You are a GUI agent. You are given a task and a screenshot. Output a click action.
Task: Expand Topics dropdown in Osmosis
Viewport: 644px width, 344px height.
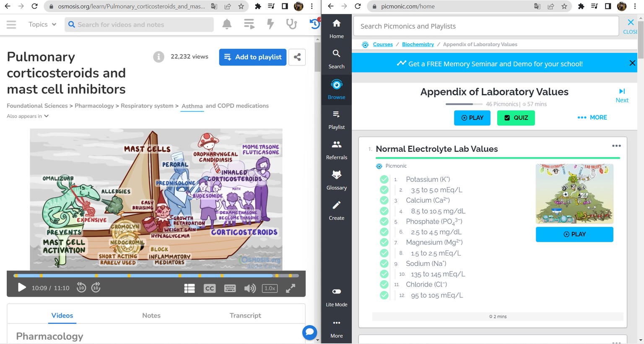click(42, 24)
